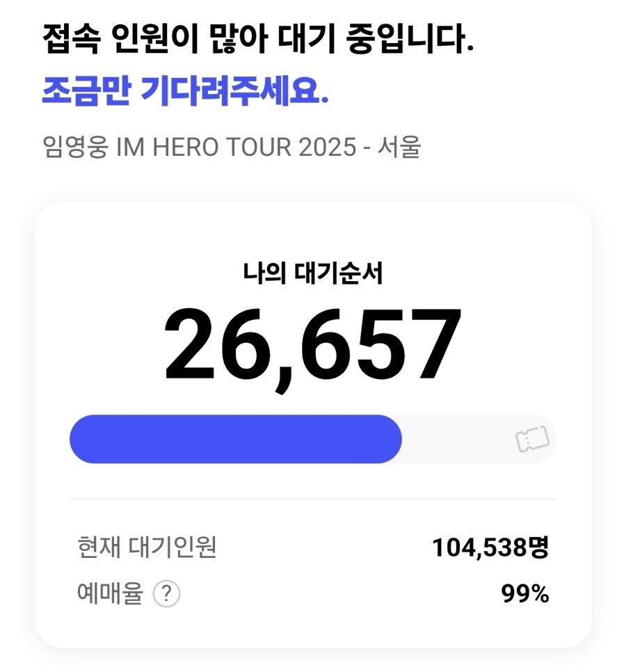
Task: Click the word 서울 in the event title
Action: click(x=401, y=147)
